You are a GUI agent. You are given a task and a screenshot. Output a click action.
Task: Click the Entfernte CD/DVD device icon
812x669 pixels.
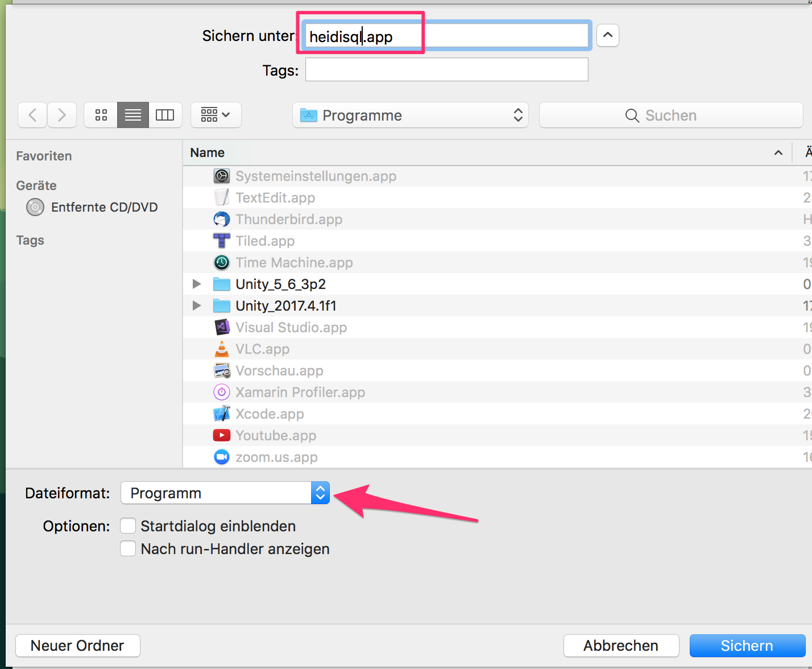tap(35, 207)
